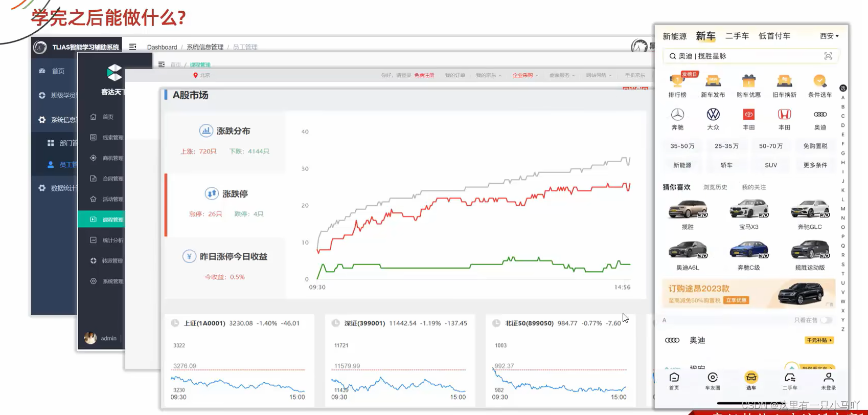Toggle the 只看在售 switch
Viewport: 868px width, 415px height.
pos(826,320)
